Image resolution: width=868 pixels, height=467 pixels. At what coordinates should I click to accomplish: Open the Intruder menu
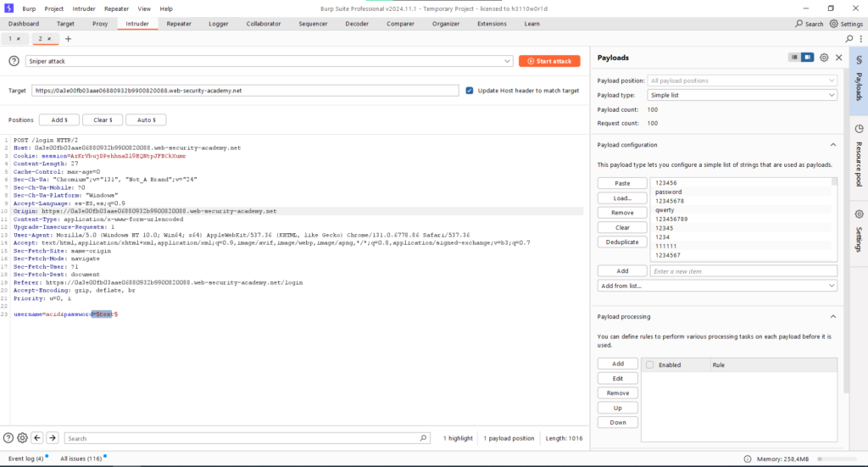pos(84,8)
